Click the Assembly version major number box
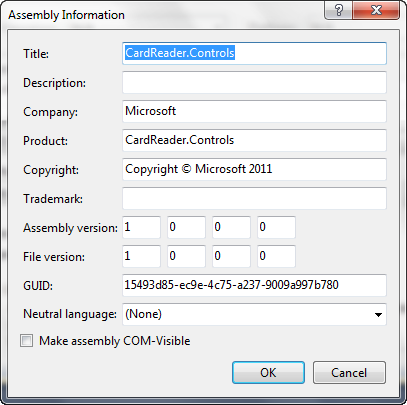The width and height of the screenshot is (407, 405). pos(141,227)
